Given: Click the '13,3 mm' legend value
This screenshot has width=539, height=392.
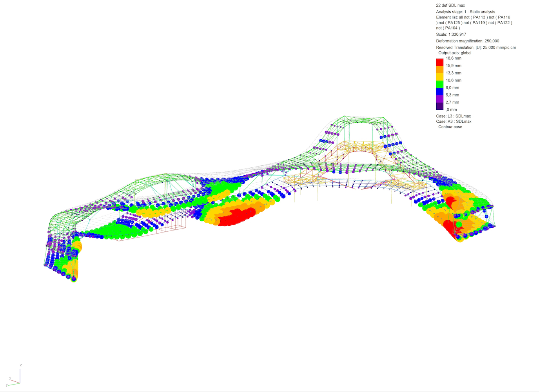Looking at the screenshot, I should click(x=454, y=73).
